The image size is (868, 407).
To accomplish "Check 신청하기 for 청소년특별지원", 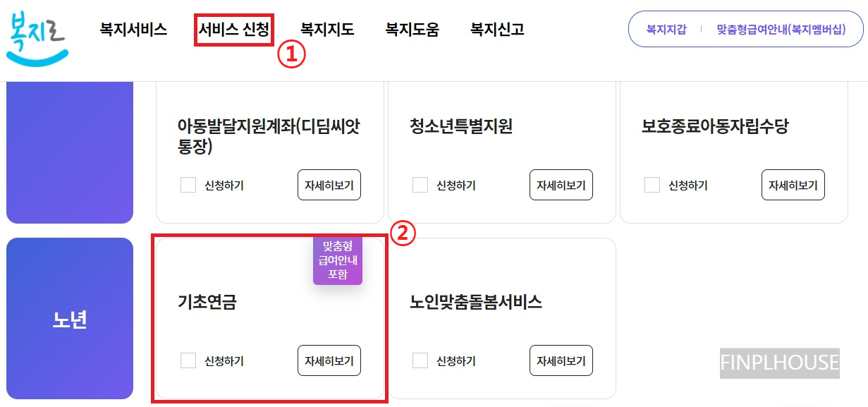I will (420, 185).
